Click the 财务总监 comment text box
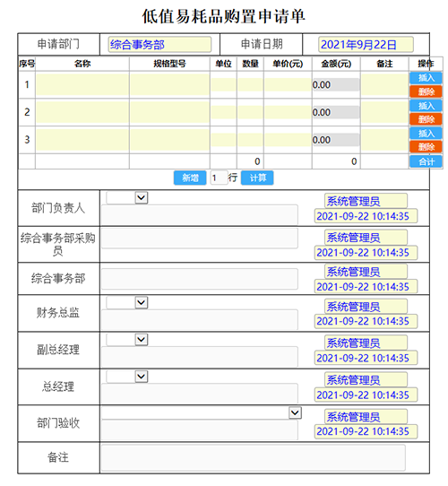This screenshot has width=448, height=486. point(200,319)
